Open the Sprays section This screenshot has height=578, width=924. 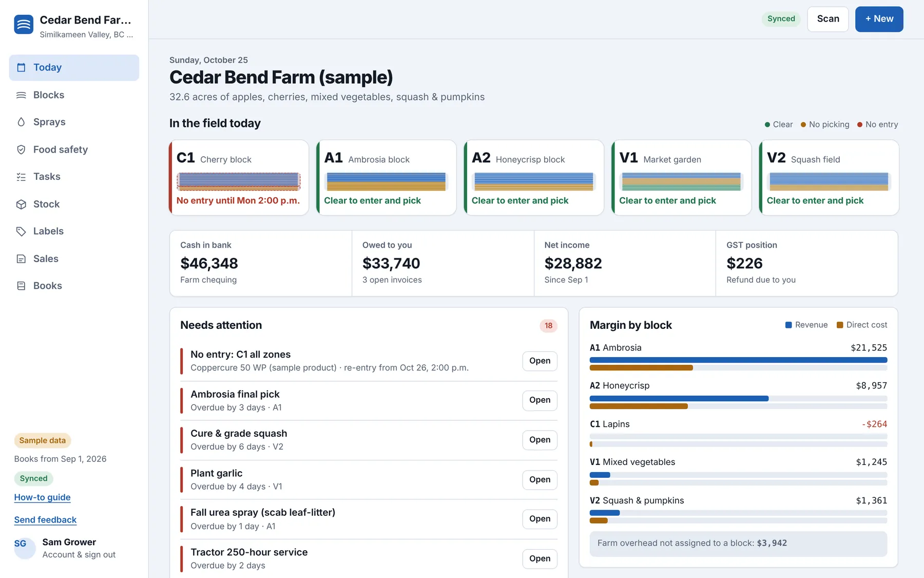[74, 122]
